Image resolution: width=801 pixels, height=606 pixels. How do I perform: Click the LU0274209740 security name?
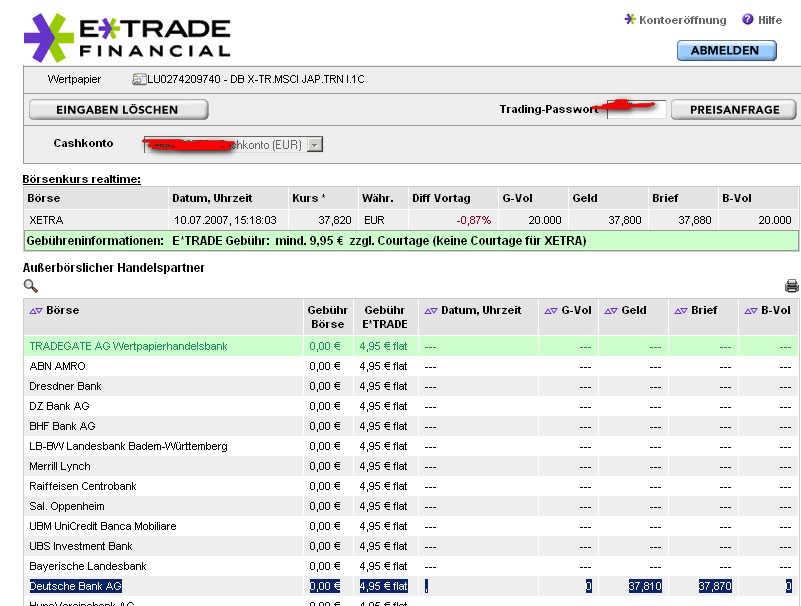tap(255, 79)
